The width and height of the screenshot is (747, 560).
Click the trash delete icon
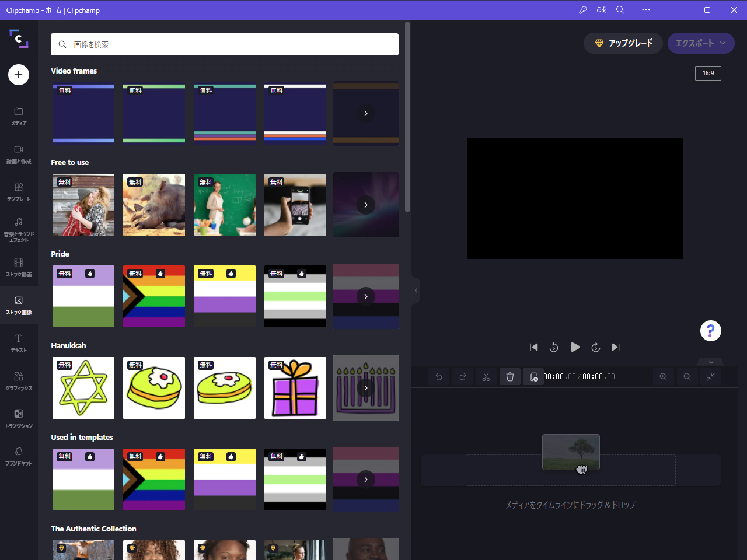tap(510, 377)
